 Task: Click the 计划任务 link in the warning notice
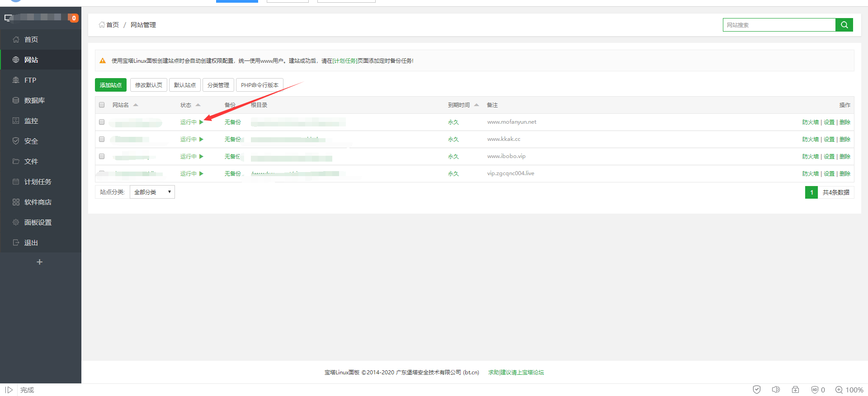pos(344,61)
